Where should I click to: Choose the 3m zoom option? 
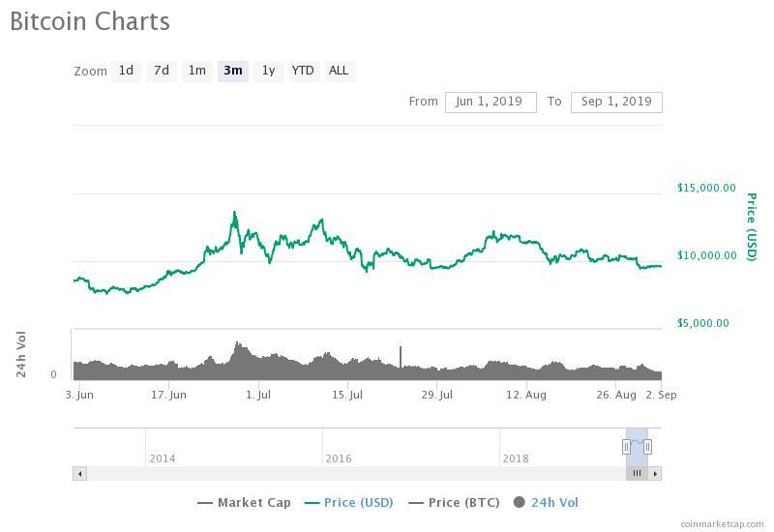[x=233, y=71]
